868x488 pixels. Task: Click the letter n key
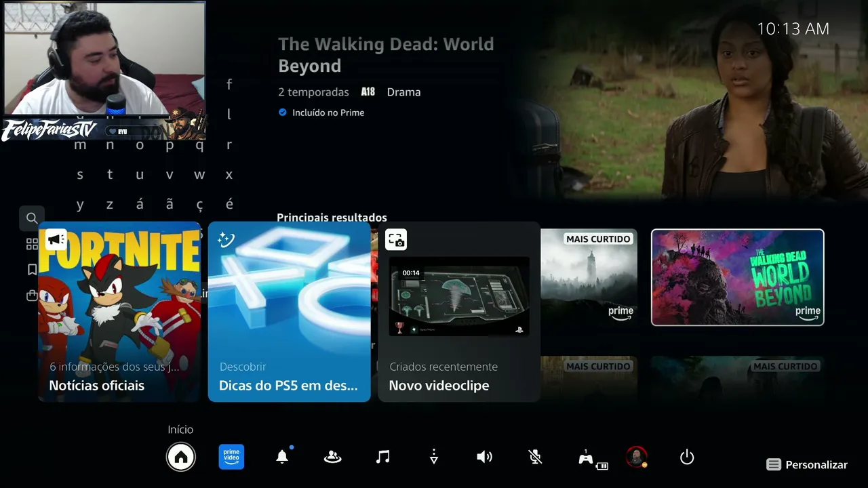tap(110, 145)
